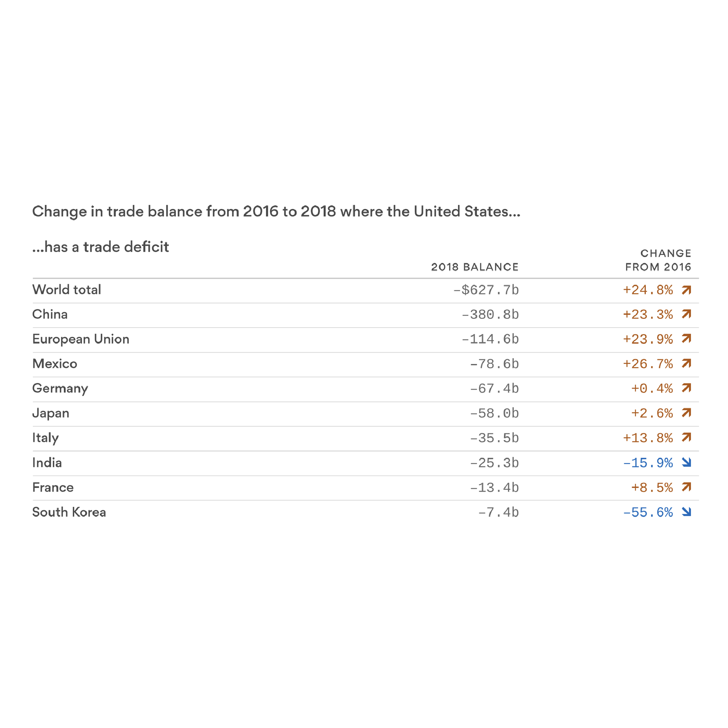This screenshot has height=728, width=728.
Task: Click the '...has a trade deficit' subheading
Action: [x=100, y=247]
